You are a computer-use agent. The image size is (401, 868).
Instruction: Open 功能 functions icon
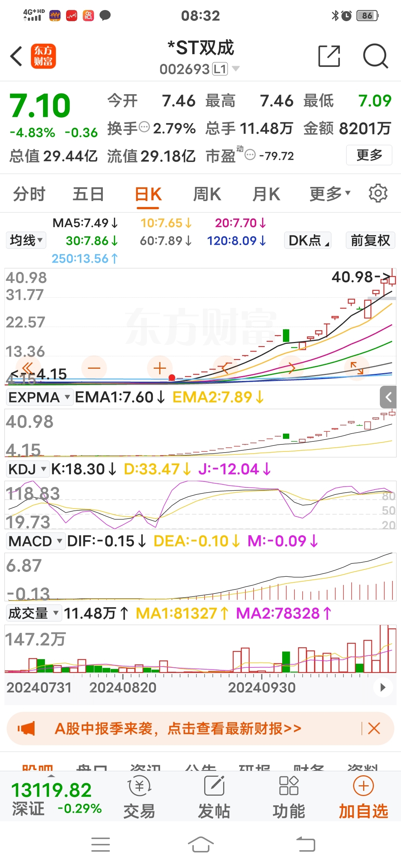(x=289, y=798)
